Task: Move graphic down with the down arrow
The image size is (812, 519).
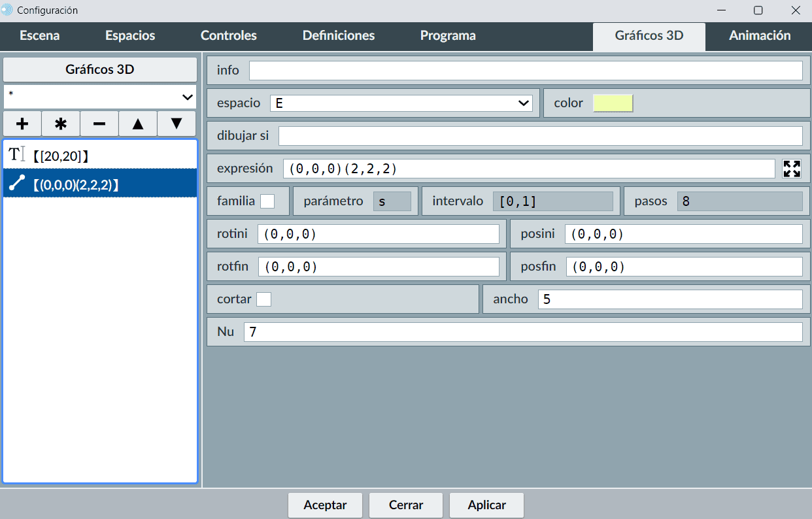Action: tap(177, 124)
